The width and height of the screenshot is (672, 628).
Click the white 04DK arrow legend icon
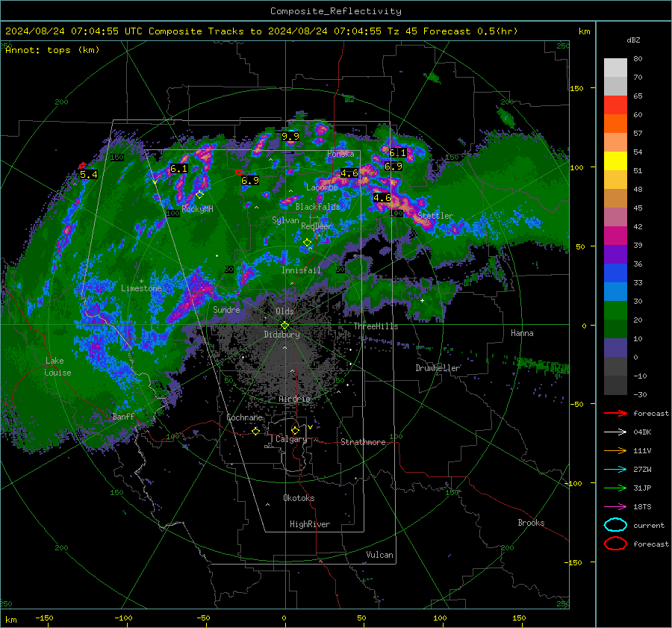(x=615, y=432)
